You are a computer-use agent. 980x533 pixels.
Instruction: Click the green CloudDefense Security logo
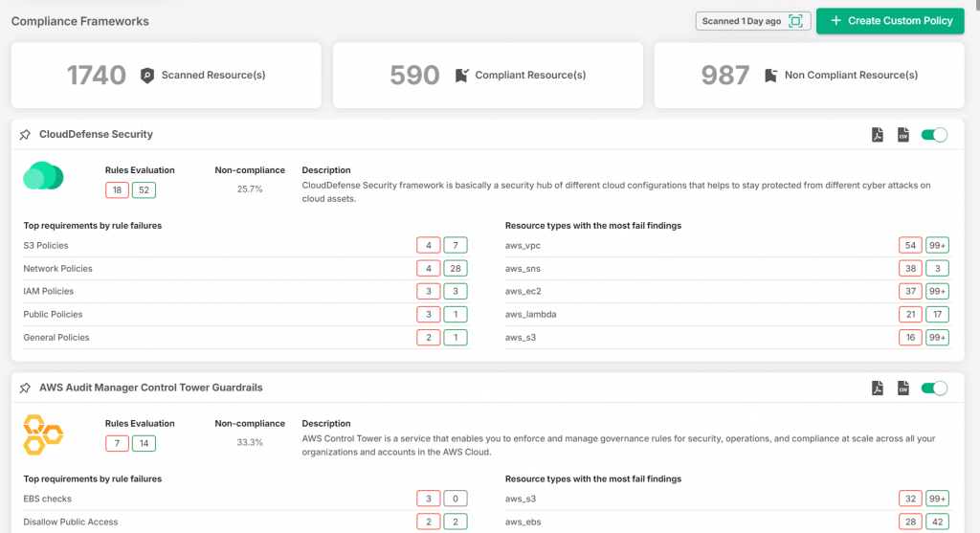pos(43,177)
